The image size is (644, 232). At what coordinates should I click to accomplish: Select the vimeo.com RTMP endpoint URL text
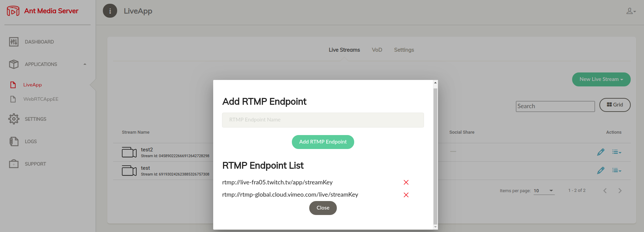290,195
